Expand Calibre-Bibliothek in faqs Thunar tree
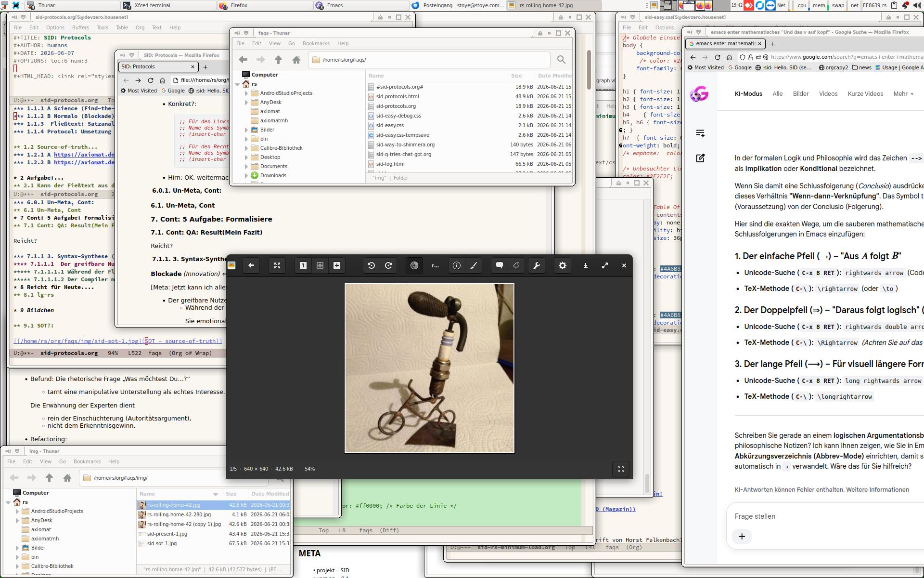924x578 pixels. point(246,148)
